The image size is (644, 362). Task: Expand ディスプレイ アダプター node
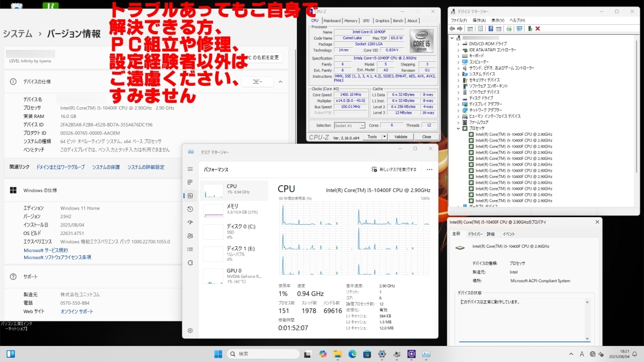pyautogui.click(x=458, y=104)
